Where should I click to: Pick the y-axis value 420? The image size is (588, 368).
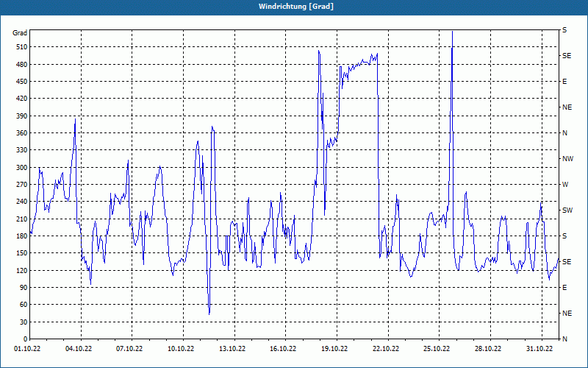click(22, 99)
